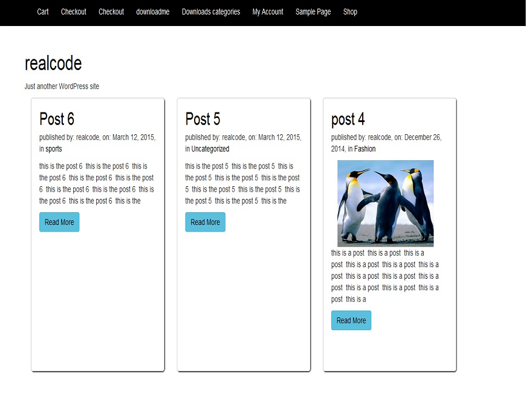Image resolution: width=532 pixels, height=399 pixels.
Task: Open the My Account page
Action: pyautogui.click(x=267, y=11)
